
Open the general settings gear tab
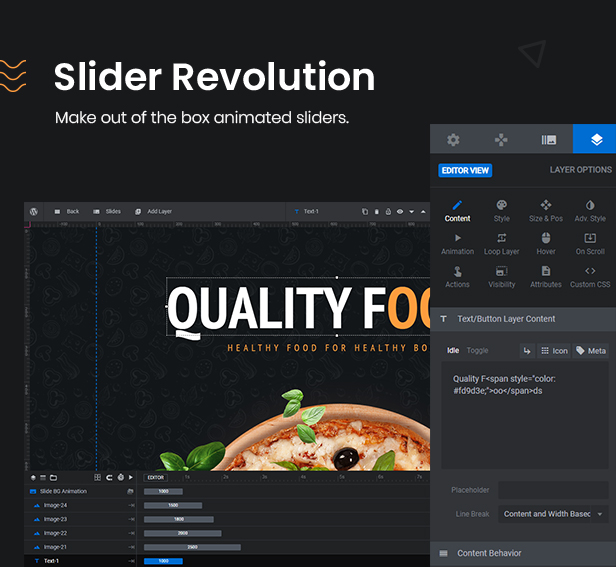(453, 139)
